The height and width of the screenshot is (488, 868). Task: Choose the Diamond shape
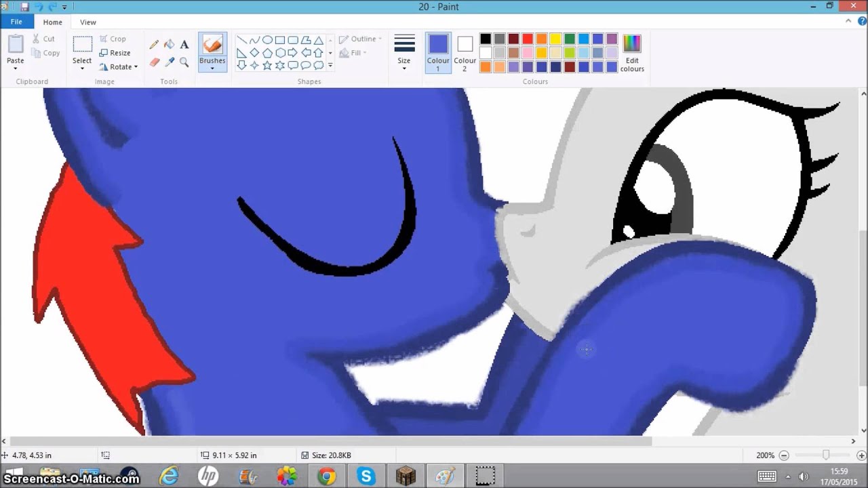coord(254,53)
